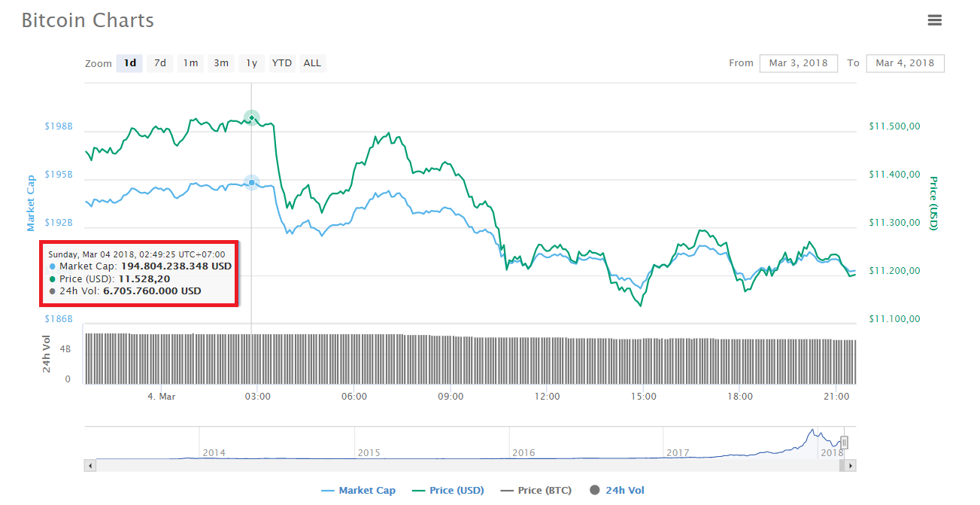The image size is (980, 505).
Task: Switch to the 1m zoom view
Action: pos(190,63)
